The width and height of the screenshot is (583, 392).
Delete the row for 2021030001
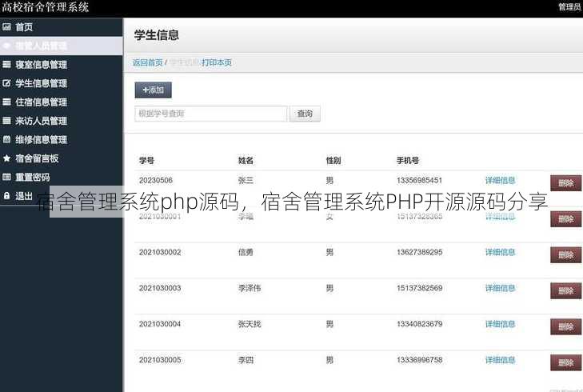coord(566,219)
